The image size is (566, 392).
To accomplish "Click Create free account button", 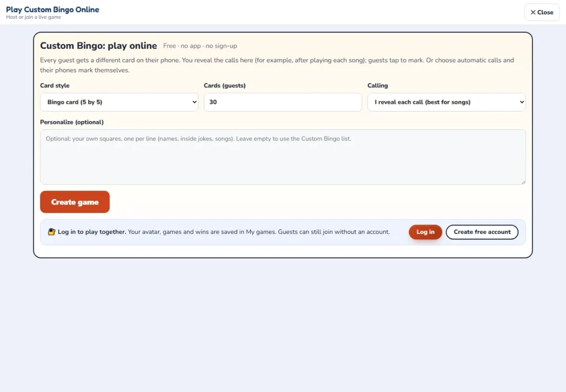I will (482, 232).
